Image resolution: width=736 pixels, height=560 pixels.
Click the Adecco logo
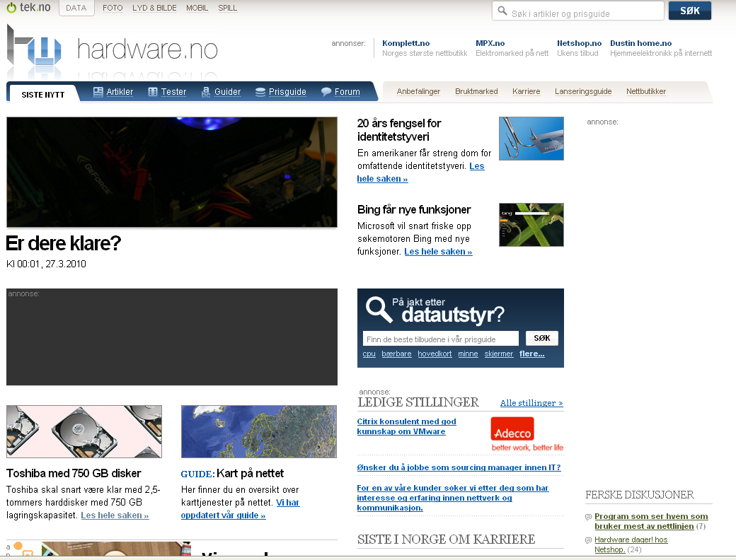click(512, 428)
